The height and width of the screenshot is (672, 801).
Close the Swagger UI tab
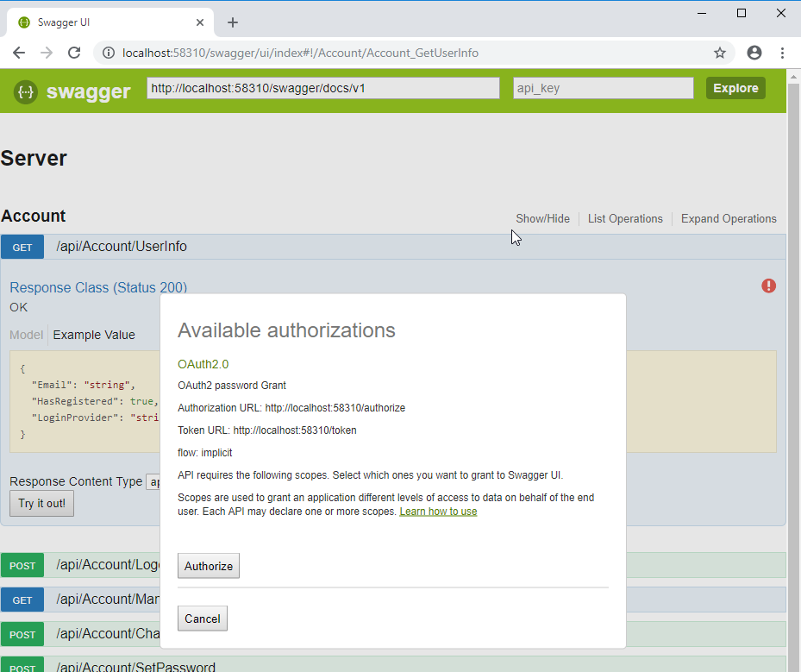(x=200, y=22)
